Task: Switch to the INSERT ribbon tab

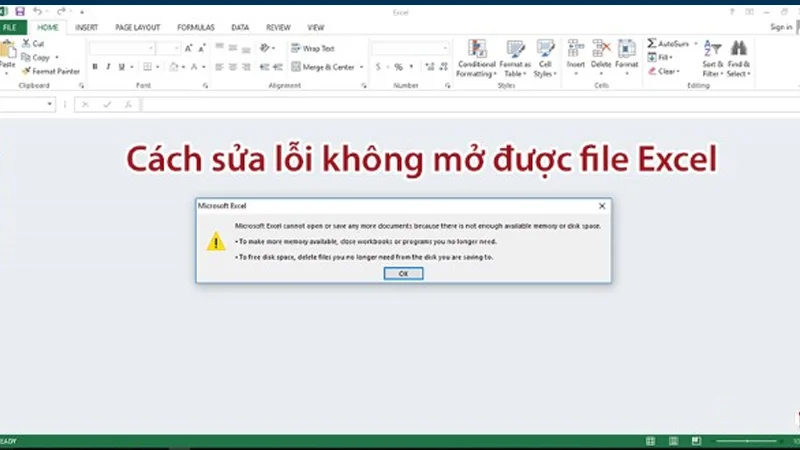Action: point(86,28)
